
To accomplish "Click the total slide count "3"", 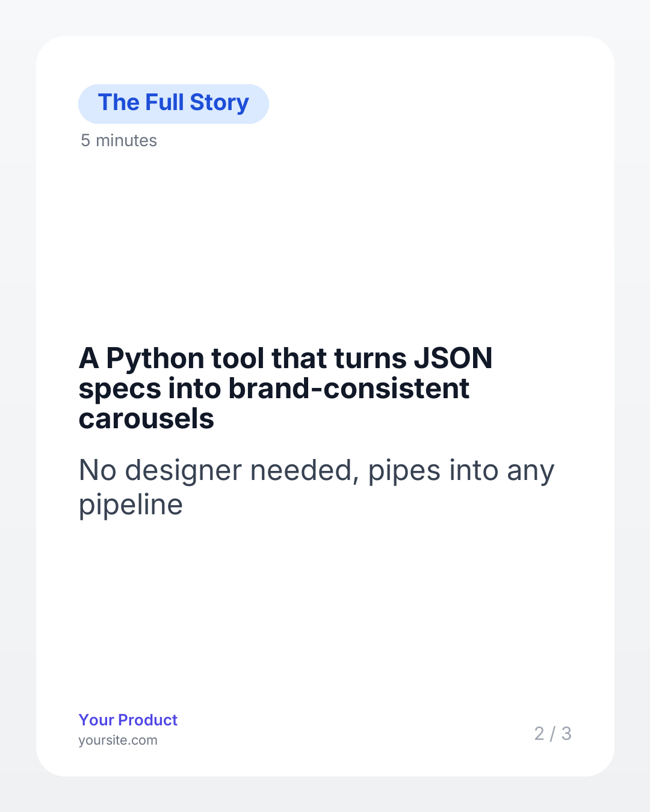I will 566,734.
